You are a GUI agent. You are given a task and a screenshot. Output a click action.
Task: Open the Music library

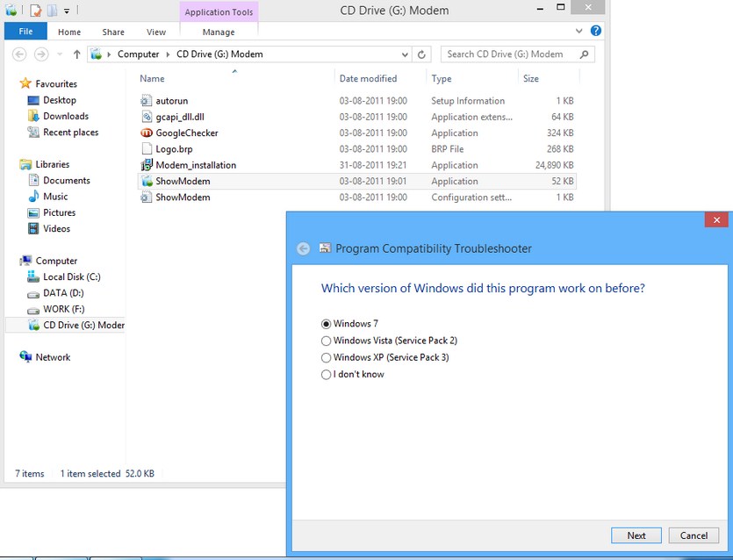click(55, 197)
